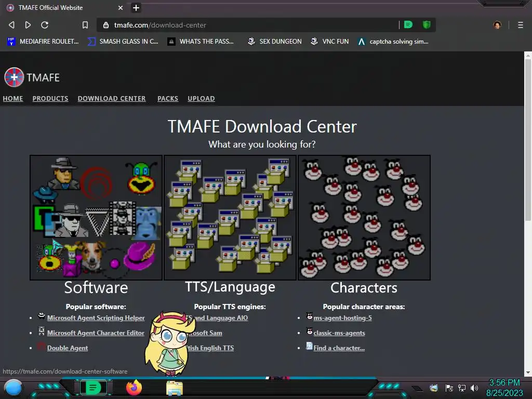Image resolution: width=532 pixels, height=399 pixels.
Task: Open the green chat app on taskbar
Action: (93, 388)
